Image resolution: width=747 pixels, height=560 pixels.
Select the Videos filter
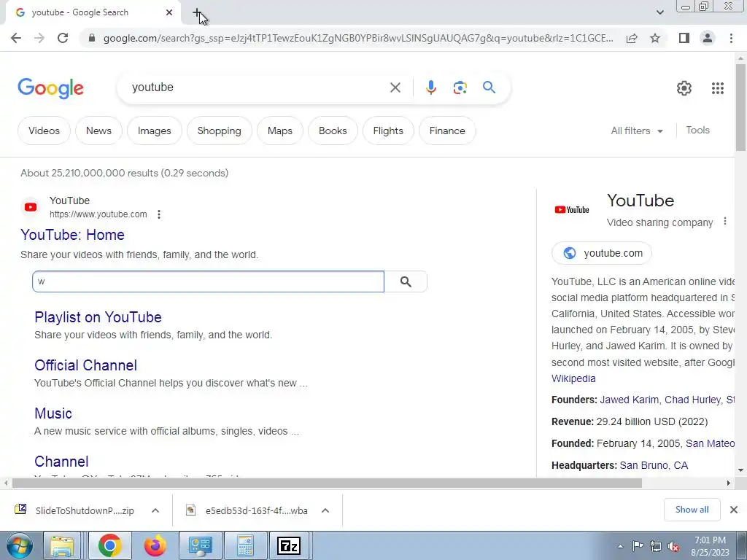(x=44, y=131)
